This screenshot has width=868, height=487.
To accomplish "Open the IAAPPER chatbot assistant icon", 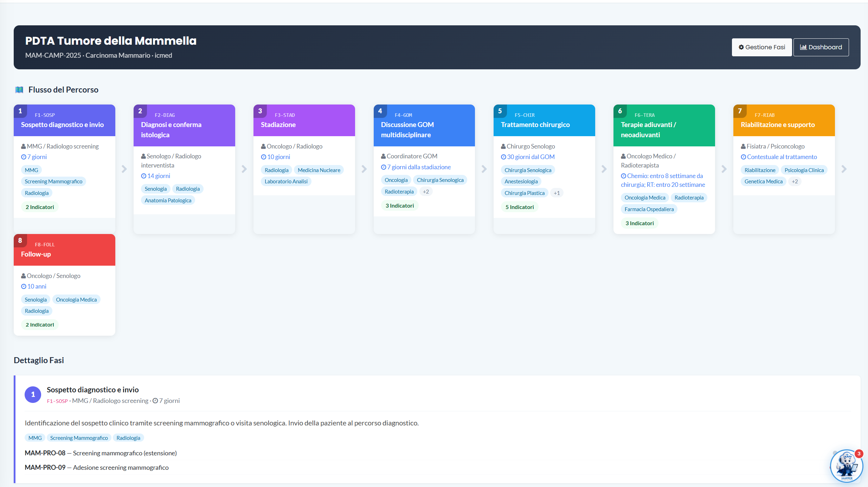I will point(847,466).
